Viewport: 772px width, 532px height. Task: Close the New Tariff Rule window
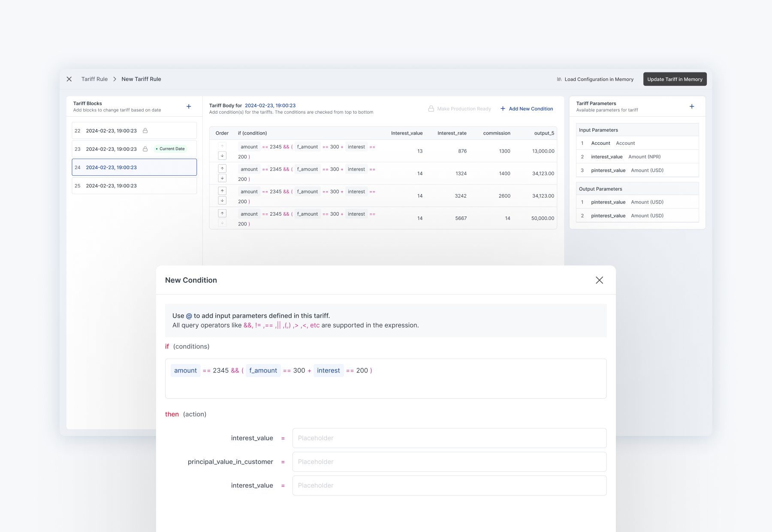pyautogui.click(x=69, y=79)
